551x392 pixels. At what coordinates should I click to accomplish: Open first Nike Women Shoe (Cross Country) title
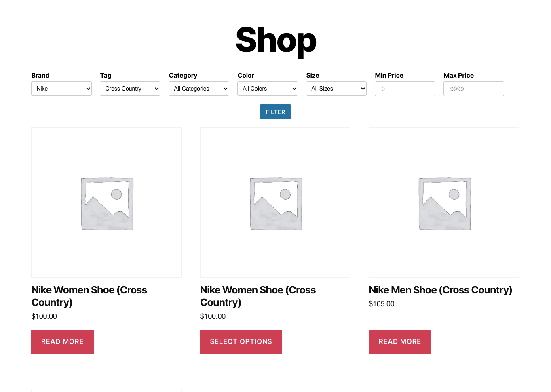tap(89, 296)
